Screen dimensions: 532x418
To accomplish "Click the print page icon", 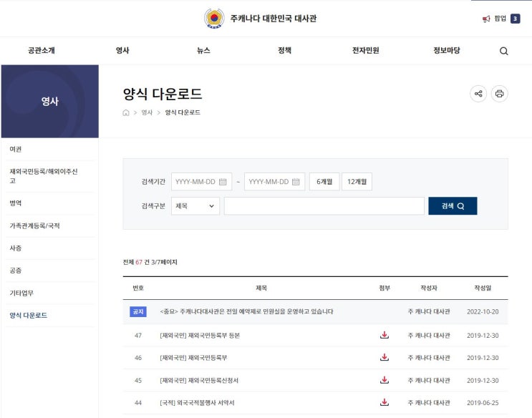I will click(x=500, y=94).
